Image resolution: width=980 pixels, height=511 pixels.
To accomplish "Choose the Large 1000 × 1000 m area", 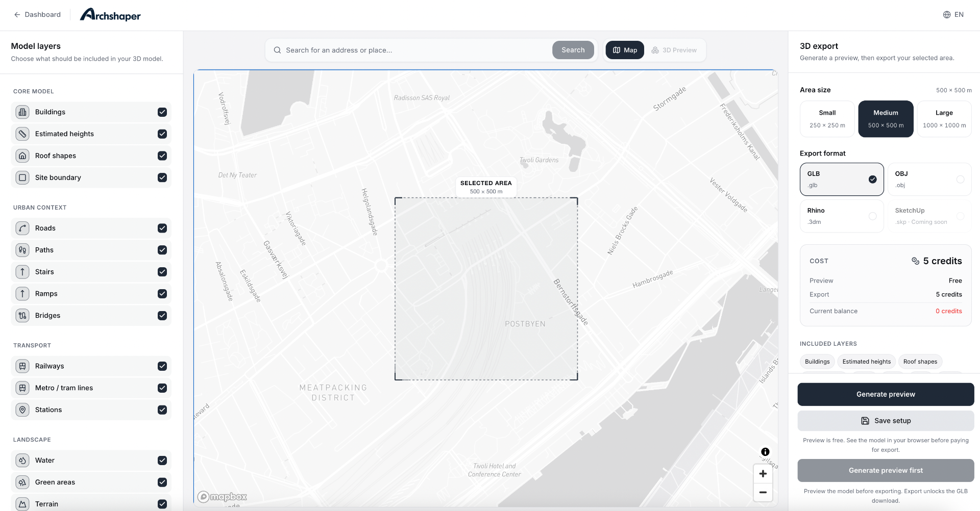I will pos(944,119).
